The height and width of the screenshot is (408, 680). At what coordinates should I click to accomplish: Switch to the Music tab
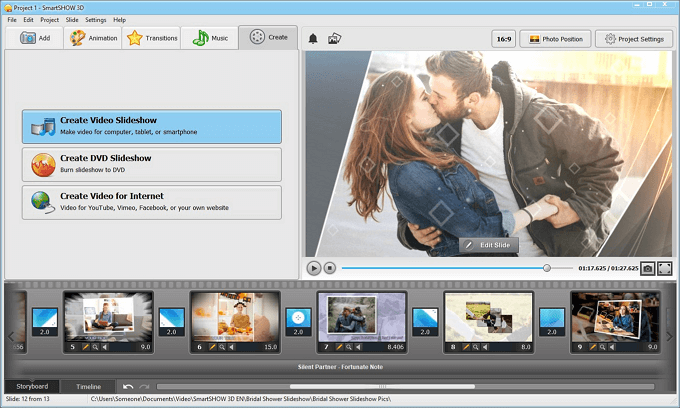pyautogui.click(x=210, y=38)
